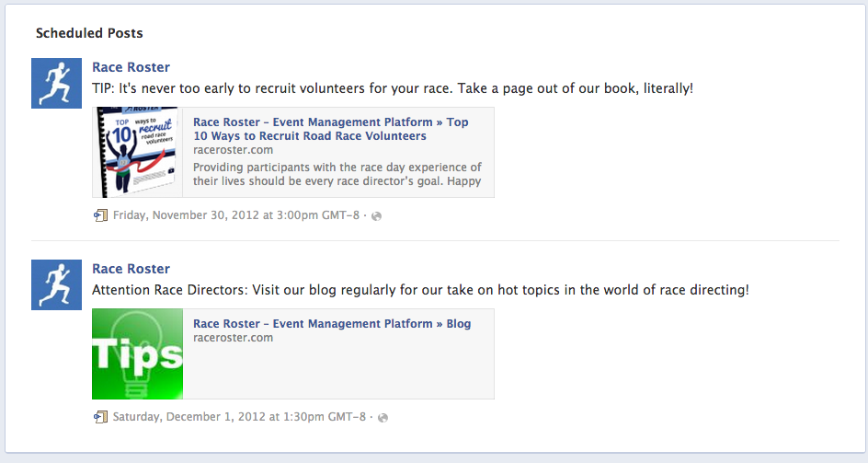
Task: Click the globe privacy icon on the December 1 post
Action: point(383,418)
